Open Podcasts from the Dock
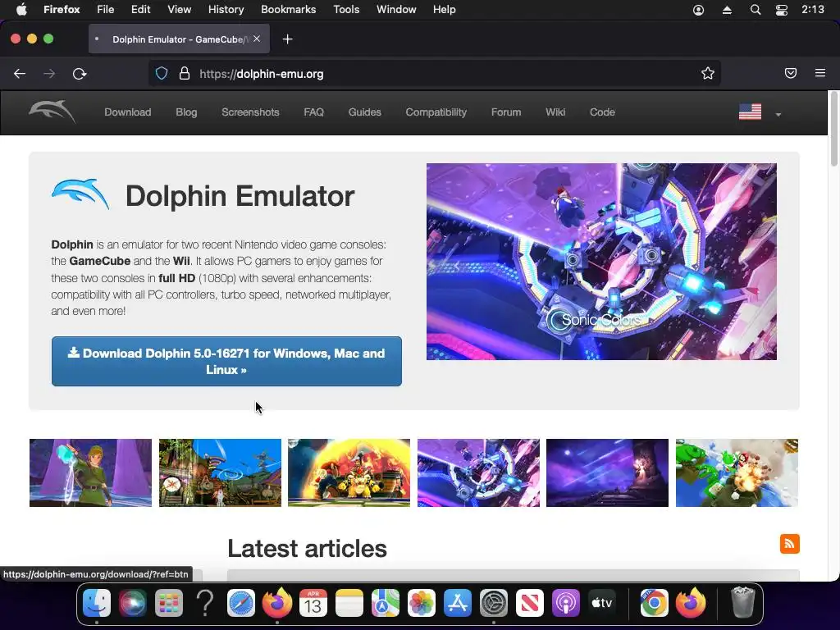Viewport: 840px width, 630px height. 566,603
